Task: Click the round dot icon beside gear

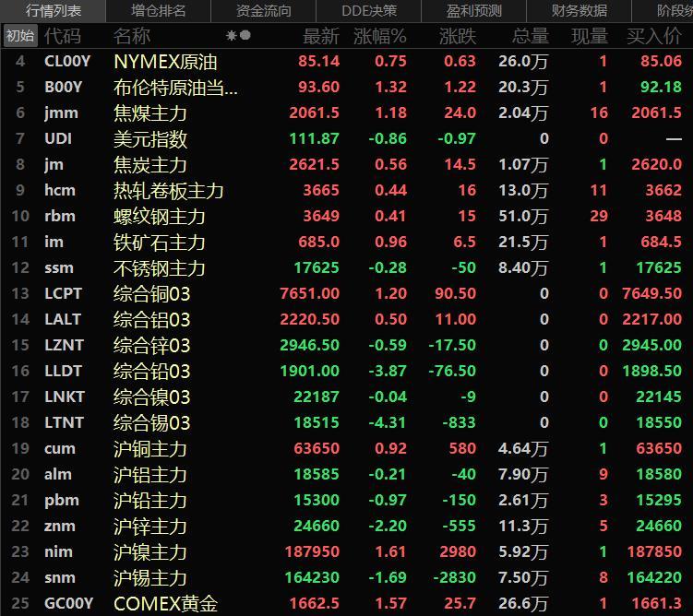Action: tap(245, 35)
